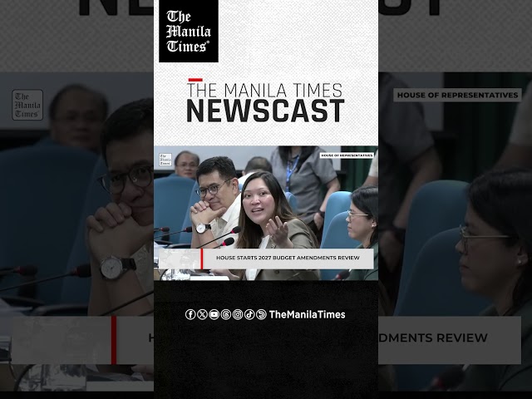Image resolution: width=532 pixels, height=399 pixels.
Task: Click the small Manila Times watermark in video
Action: (x=165, y=160)
